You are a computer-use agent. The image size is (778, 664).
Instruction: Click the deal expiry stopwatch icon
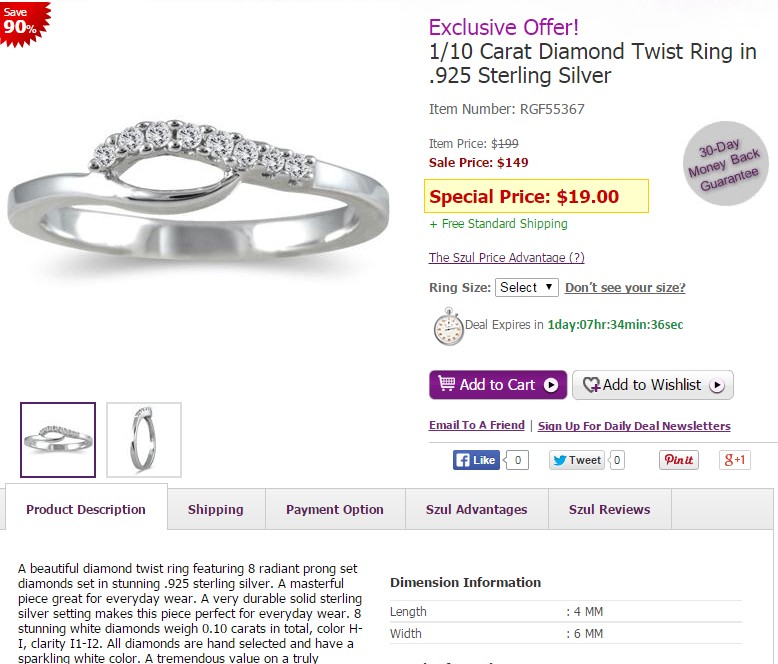coord(448,326)
